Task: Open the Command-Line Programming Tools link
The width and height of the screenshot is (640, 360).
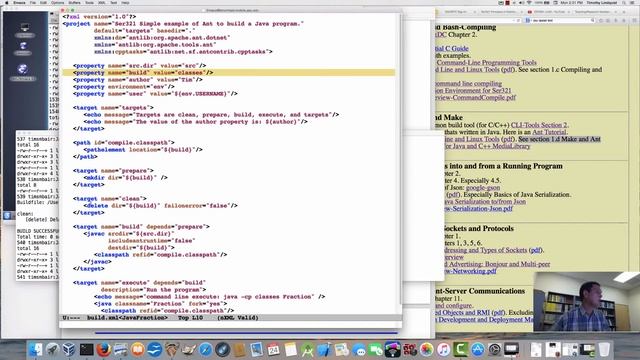Action: [x=487, y=62]
